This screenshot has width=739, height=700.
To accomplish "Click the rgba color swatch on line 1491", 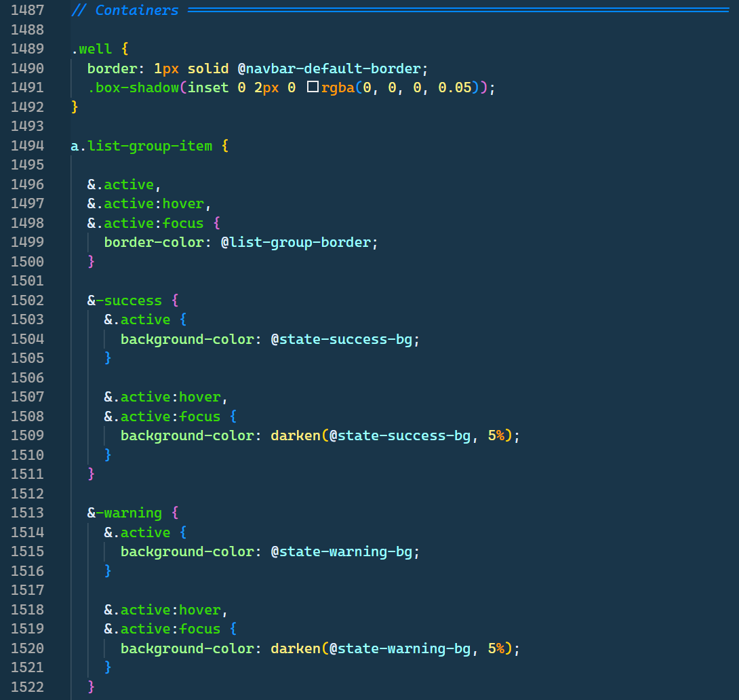I will [x=313, y=87].
